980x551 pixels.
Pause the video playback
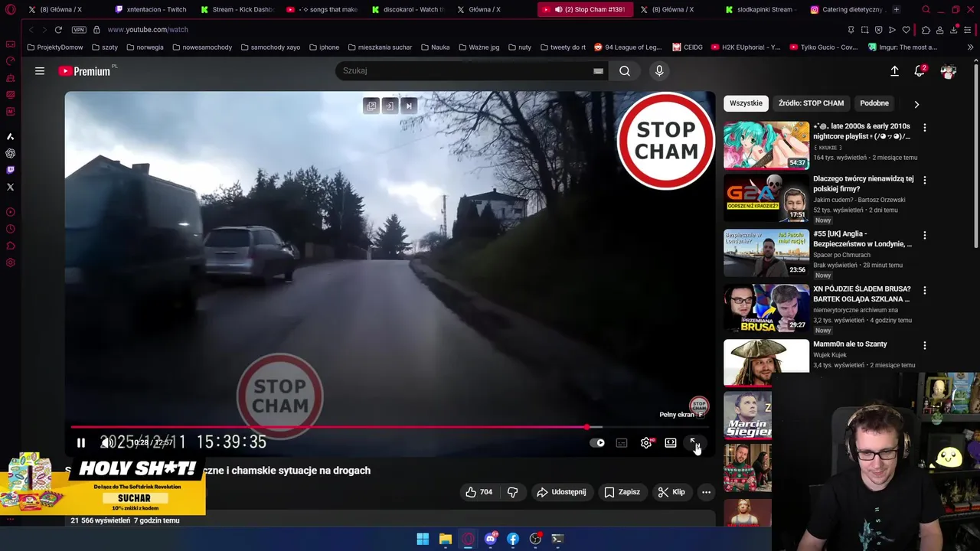(81, 442)
